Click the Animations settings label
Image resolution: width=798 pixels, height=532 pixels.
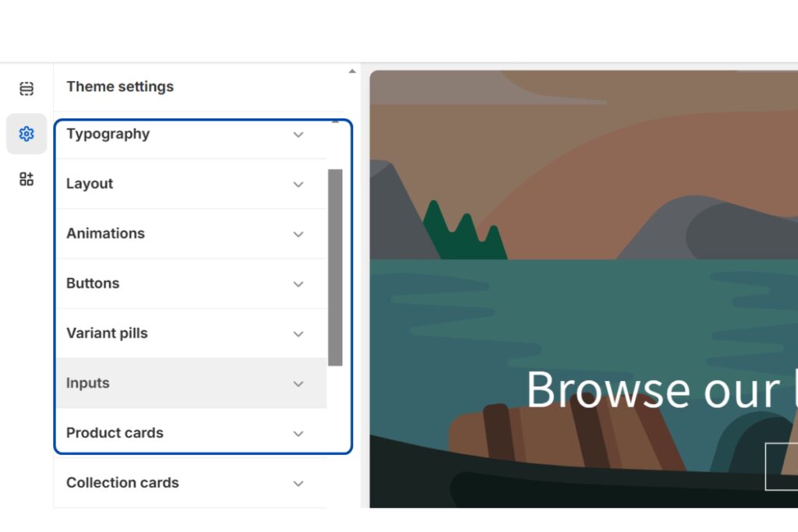coord(105,234)
